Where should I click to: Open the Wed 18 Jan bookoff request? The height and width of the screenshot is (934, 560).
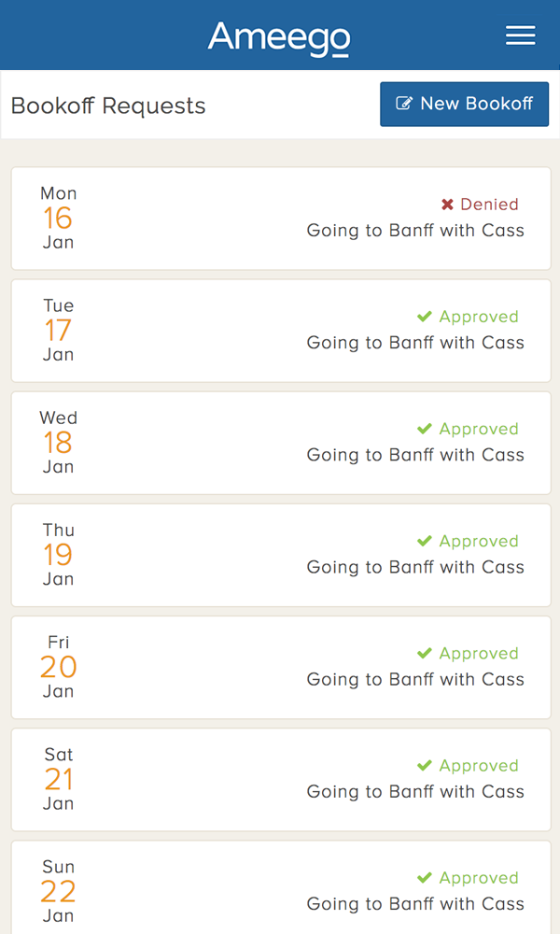click(280, 443)
